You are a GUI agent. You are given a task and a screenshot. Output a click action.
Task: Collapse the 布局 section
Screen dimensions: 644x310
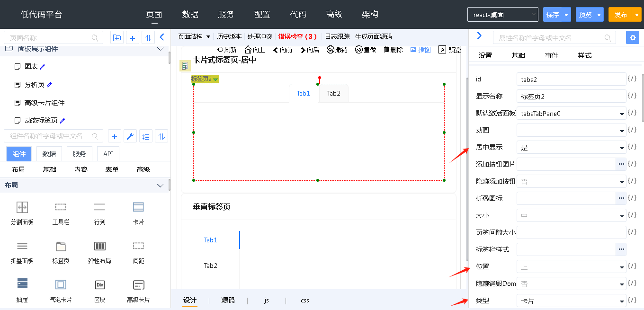(x=160, y=186)
